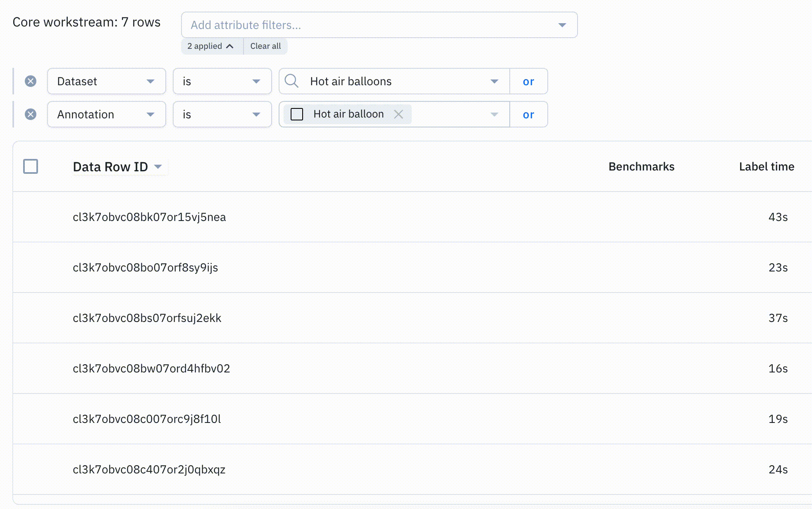Click the Core workstream: 7 rows heading

pyautogui.click(x=86, y=22)
